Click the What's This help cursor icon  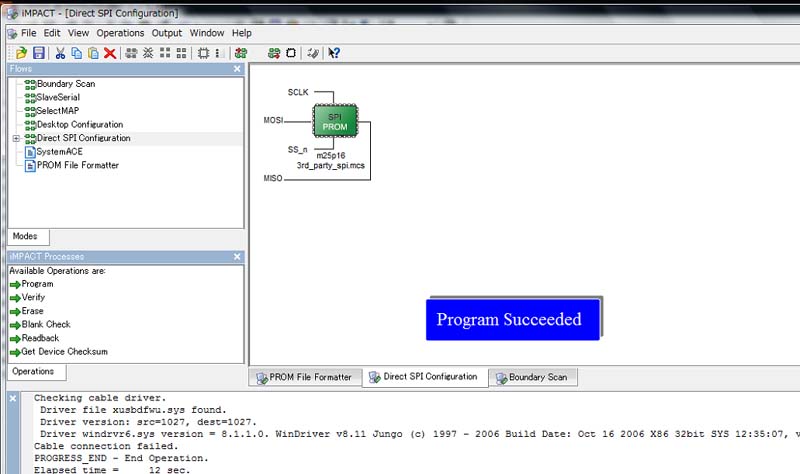tap(334, 53)
